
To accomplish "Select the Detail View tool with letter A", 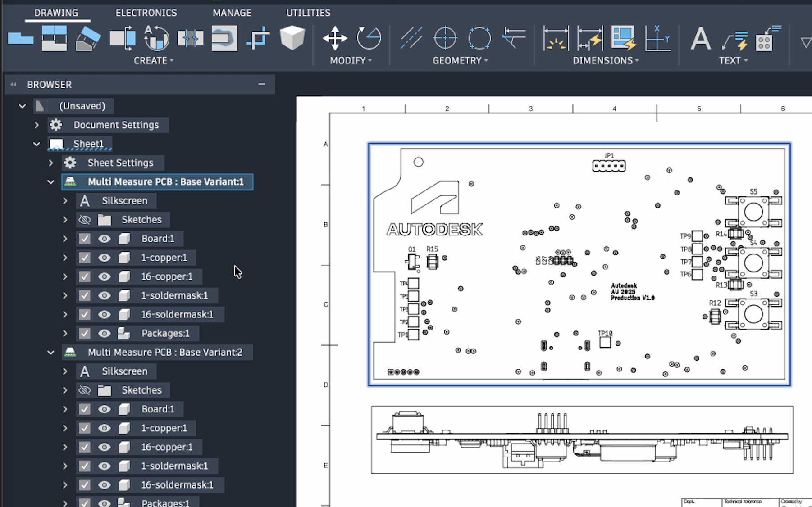I will pos(156,38).
